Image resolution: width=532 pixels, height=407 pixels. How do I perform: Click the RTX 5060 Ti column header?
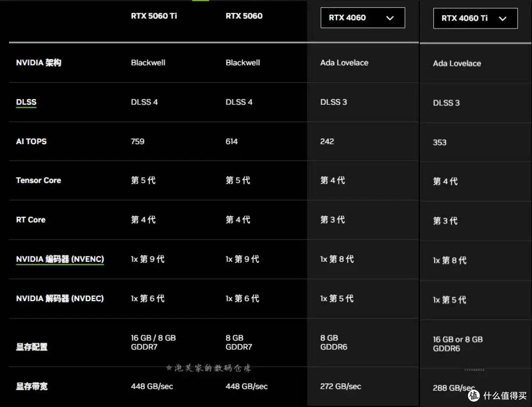click(154, 16)
